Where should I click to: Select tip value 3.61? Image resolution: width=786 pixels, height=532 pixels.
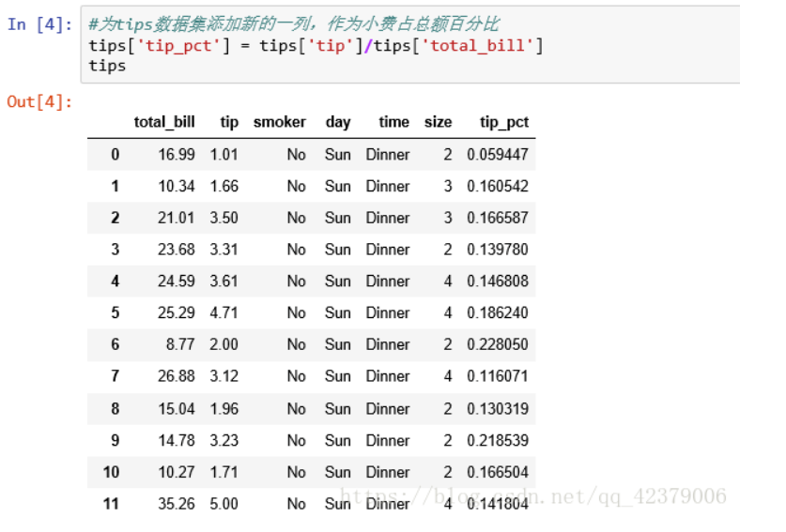point(224,281)
